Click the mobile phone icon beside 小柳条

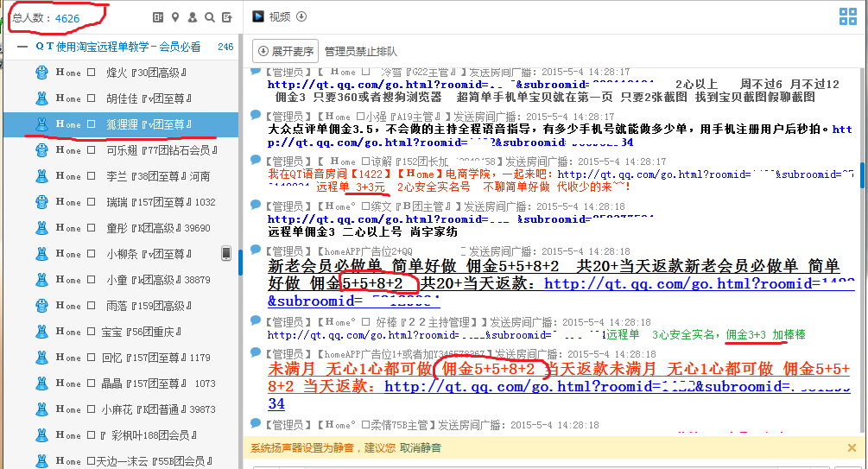click(226, 253)
